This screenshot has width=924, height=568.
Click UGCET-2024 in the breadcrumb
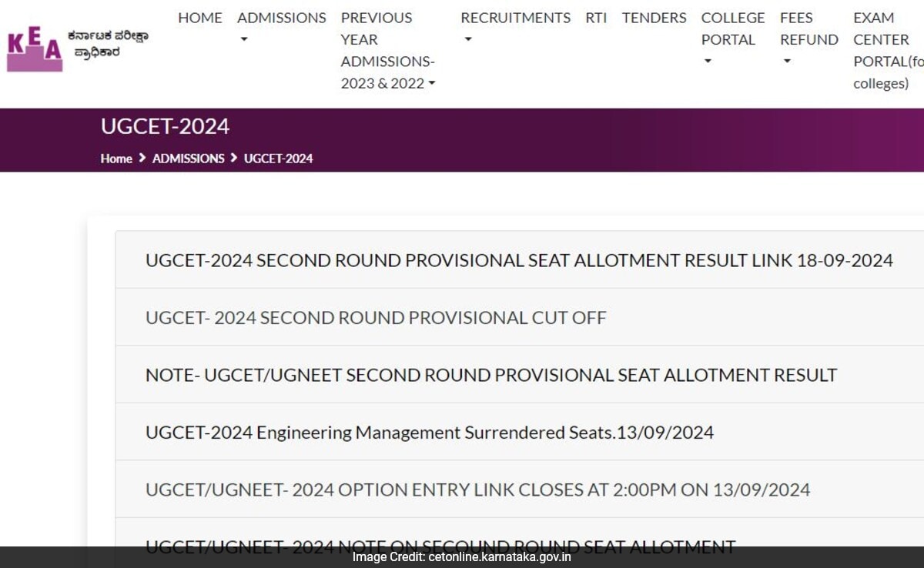pyautogui.click(x=279, y=159)
